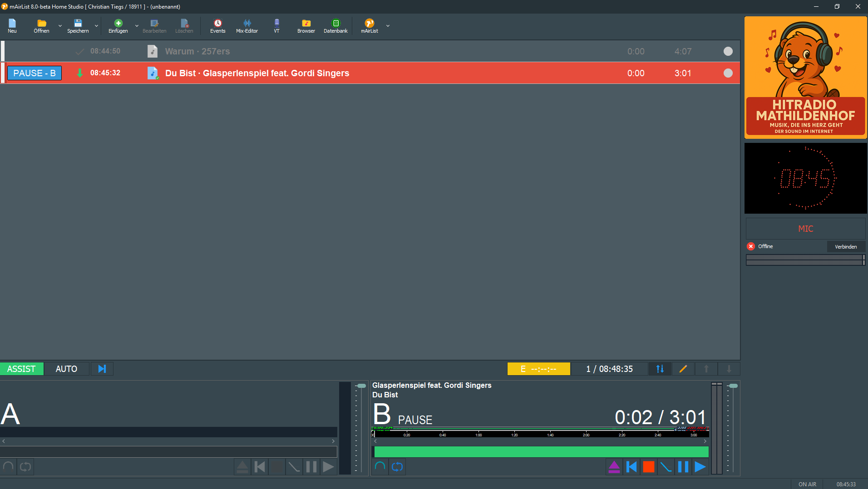
Task: Eject the track from player B
Action: pos(614,467)
